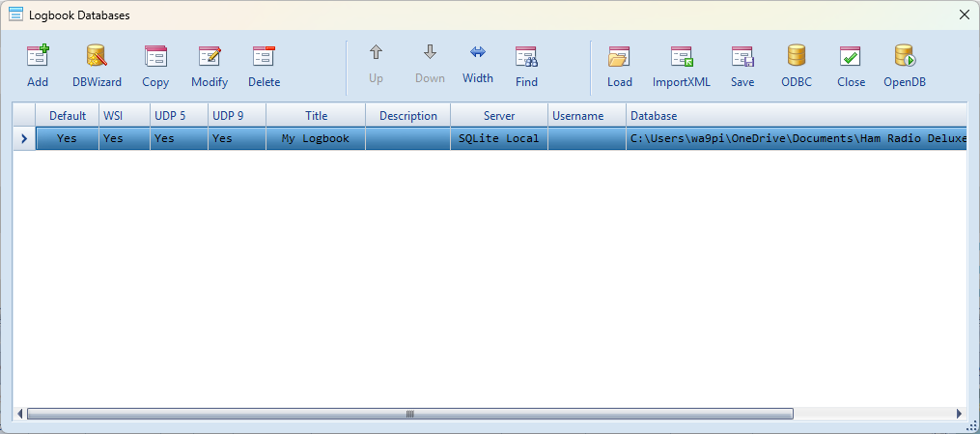Click the UDP 5 column header
The image size is (980, 434).
179,116
